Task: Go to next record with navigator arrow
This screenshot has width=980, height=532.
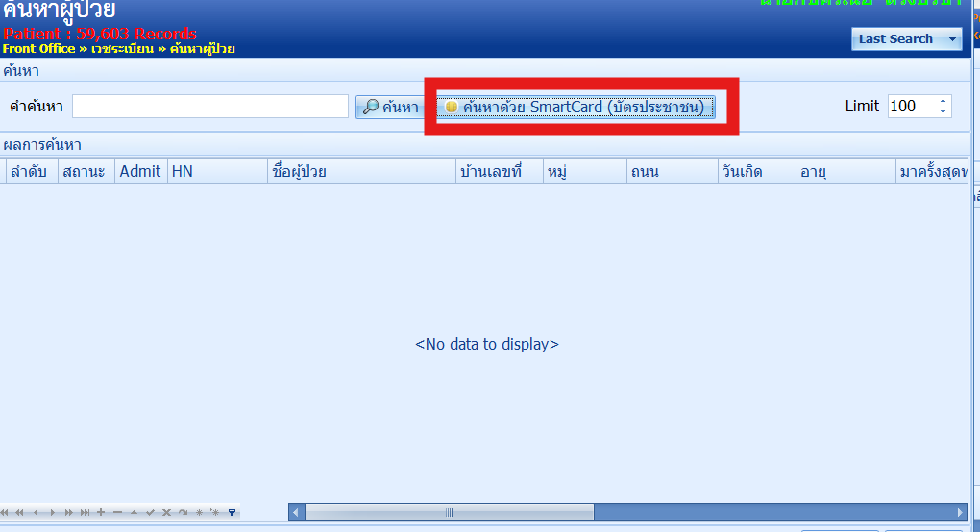Action: tap(52, 513)
